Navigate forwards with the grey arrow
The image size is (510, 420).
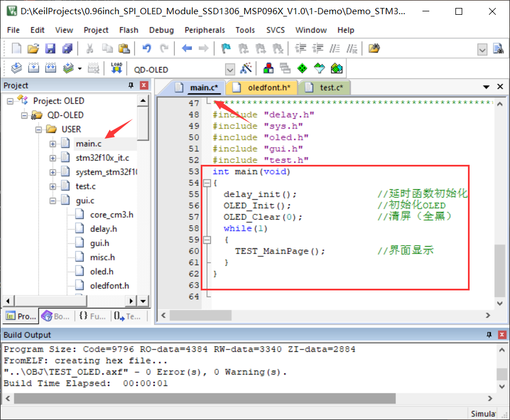click(x=204, y=48)
